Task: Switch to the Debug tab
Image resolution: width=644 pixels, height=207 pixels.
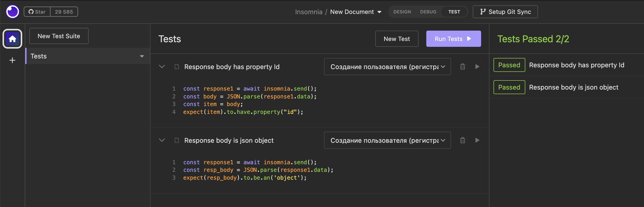Action: [x=428, y=12]
